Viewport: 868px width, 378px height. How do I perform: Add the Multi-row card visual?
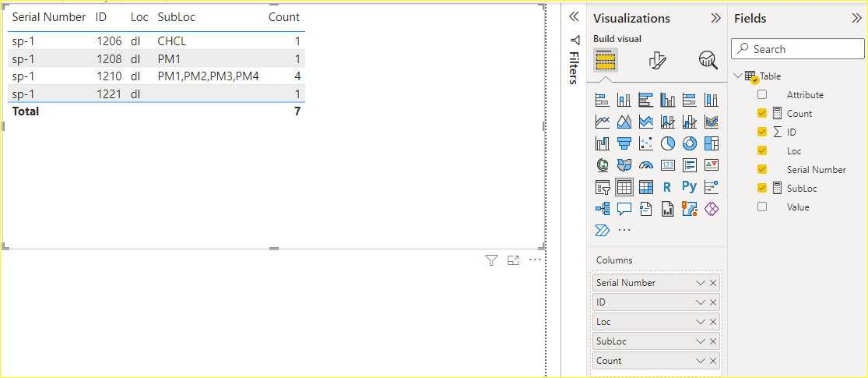689,164
